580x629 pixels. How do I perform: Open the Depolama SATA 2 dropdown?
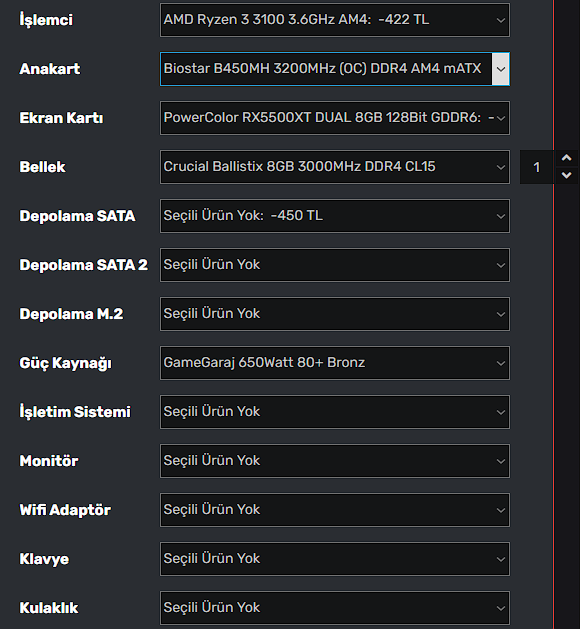click(335, 265)
